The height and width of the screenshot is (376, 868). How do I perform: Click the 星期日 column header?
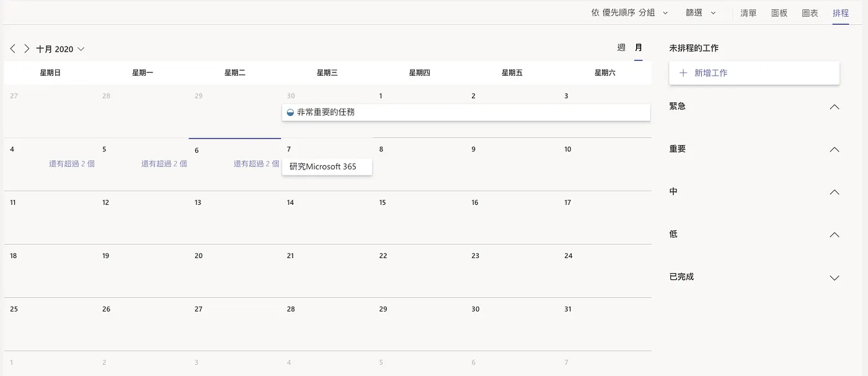[x=50, y=73]
